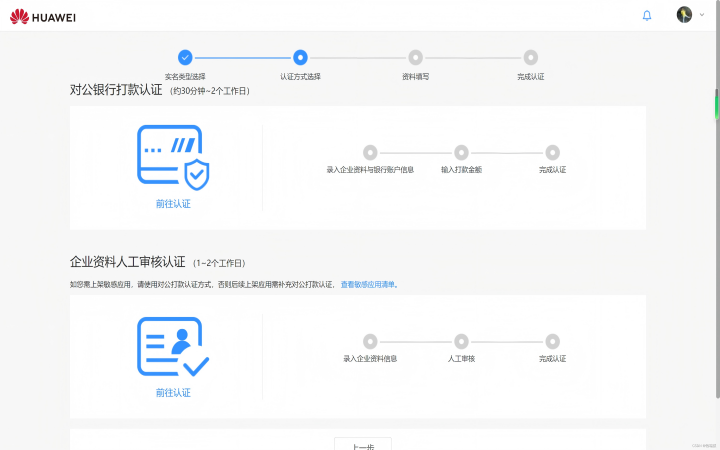
Task: Go to 前往认证 under bank transfer verification
Action: tap(173, 203)
